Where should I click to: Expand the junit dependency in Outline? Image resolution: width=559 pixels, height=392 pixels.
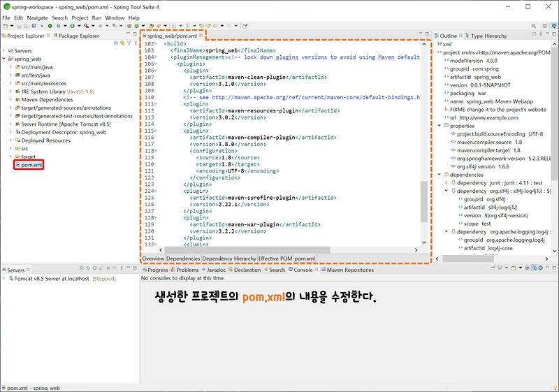point(447,182)
